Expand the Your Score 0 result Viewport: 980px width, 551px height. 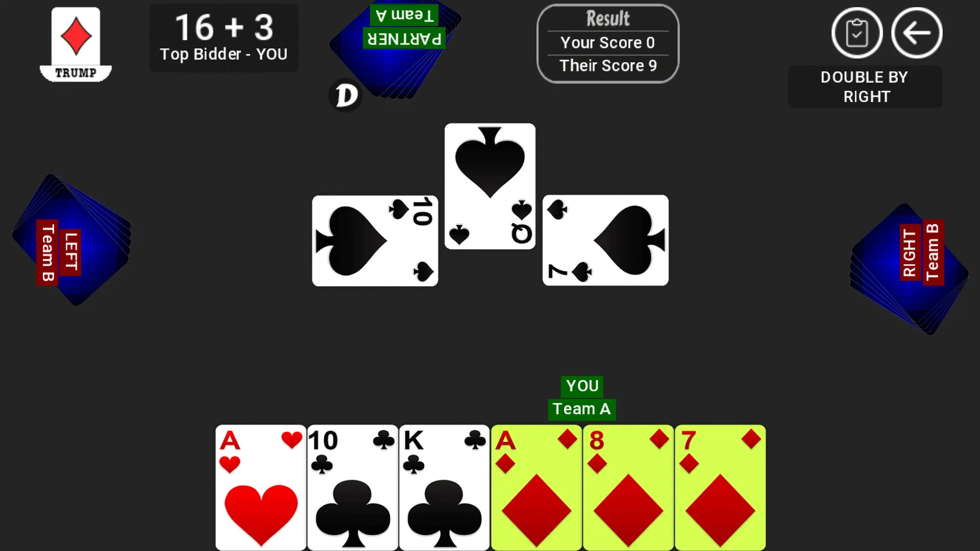[x=606, y=42]
